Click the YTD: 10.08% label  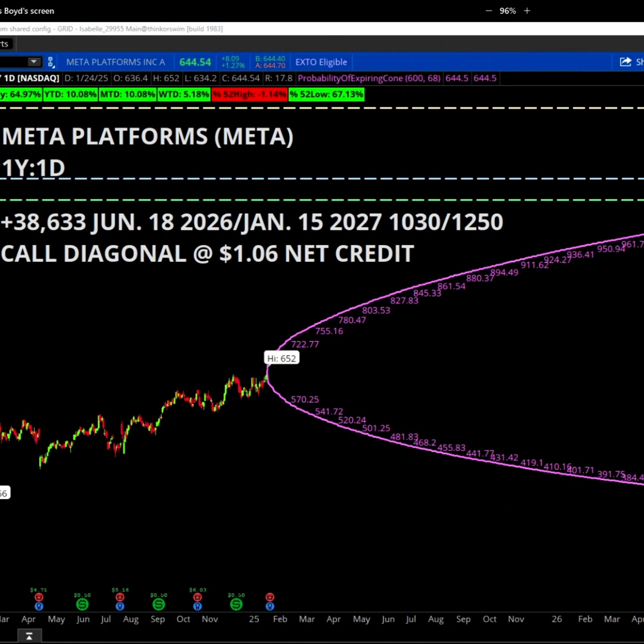(x=70, y=94)
